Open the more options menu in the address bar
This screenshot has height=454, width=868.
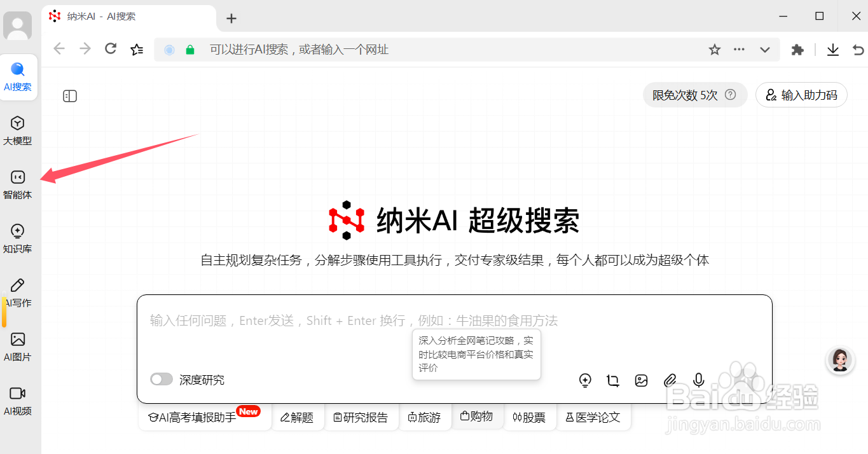(x=738, y=49)
